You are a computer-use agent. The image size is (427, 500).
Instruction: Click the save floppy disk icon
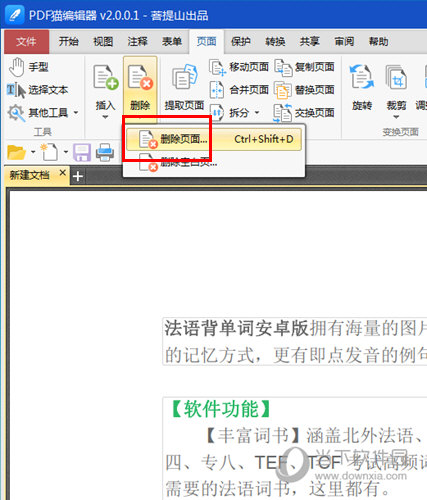pos(82,153)
